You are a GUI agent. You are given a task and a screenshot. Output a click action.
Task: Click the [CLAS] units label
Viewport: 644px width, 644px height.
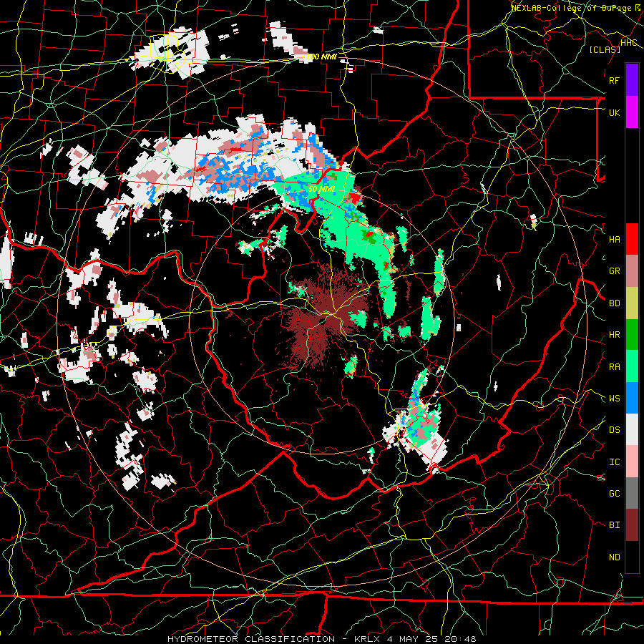[x=605, y=49]
